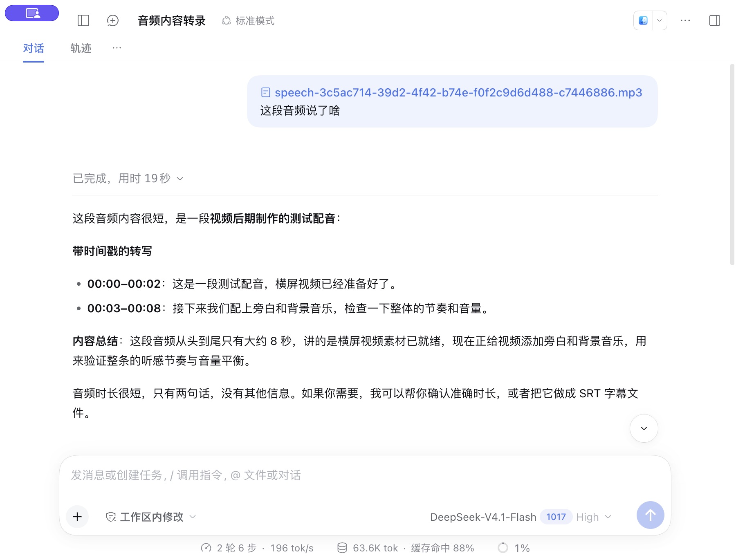Click the purple screen-share button
Image resolution: width=736 pixels, height=560 pixels.
click(32, 13)
